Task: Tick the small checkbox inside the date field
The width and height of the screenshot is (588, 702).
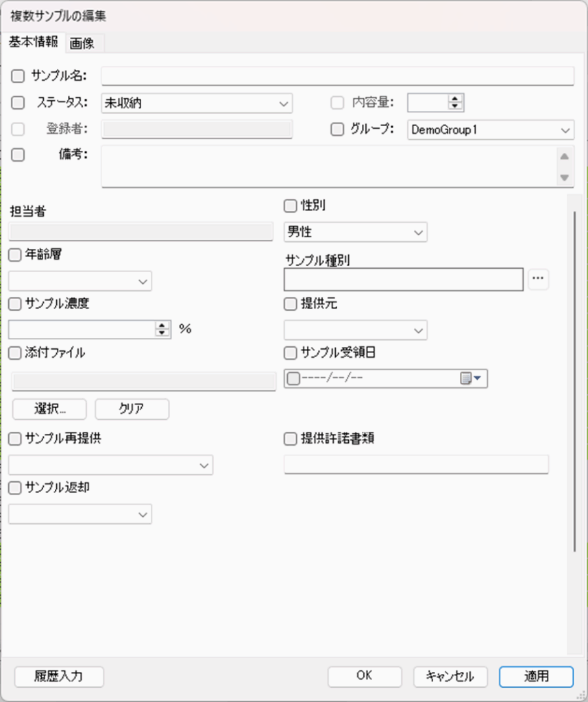Action: coord(293,379)
